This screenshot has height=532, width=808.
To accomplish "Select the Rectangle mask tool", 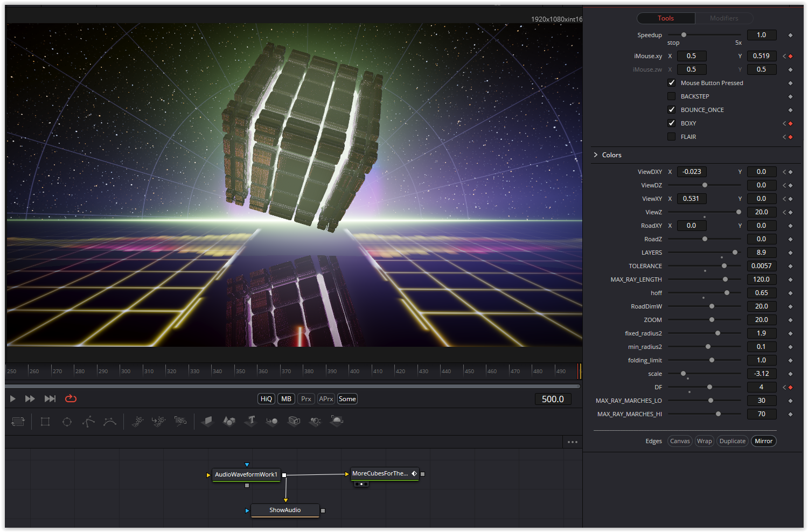I will coord(45,422).
